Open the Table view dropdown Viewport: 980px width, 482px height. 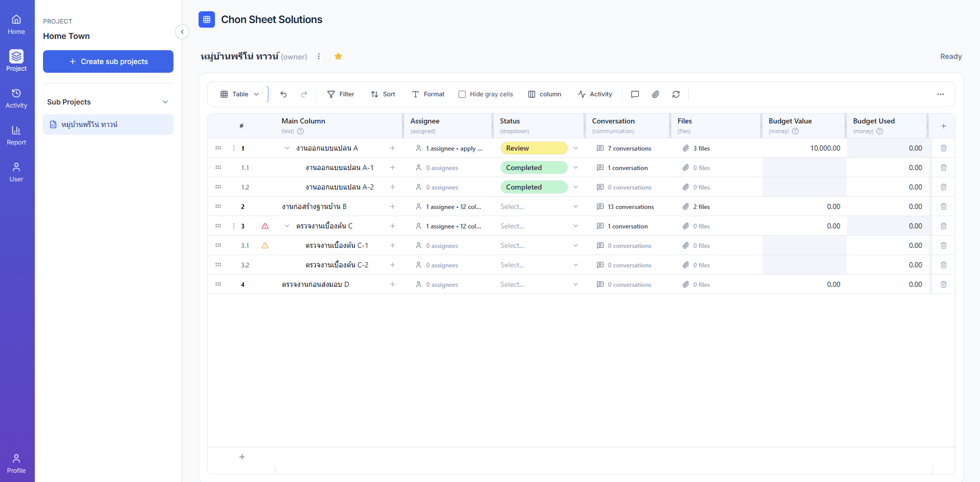[x=240, y=94]
